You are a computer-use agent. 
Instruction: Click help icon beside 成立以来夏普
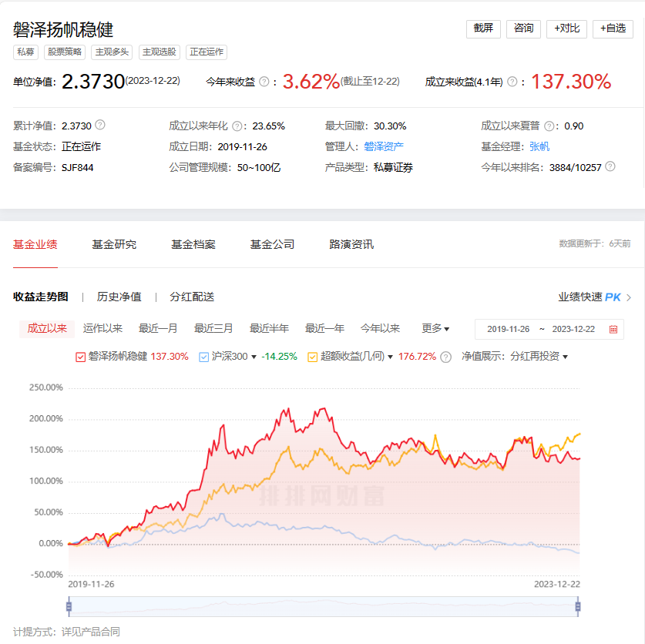[x=549, y=126]
